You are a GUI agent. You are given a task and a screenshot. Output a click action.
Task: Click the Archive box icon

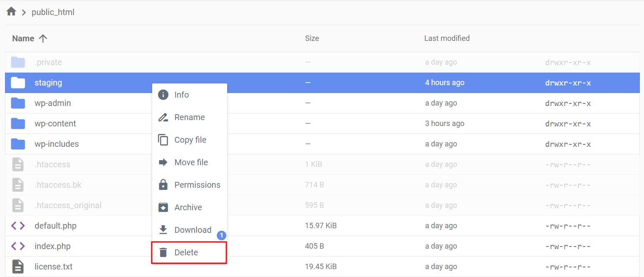163,207
